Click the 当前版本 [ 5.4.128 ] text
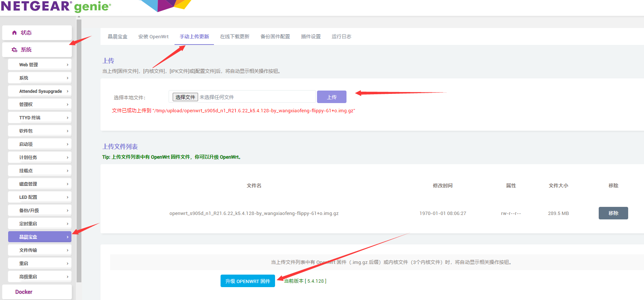The height and width of the screenshot is (300, 644). (305, 281)
